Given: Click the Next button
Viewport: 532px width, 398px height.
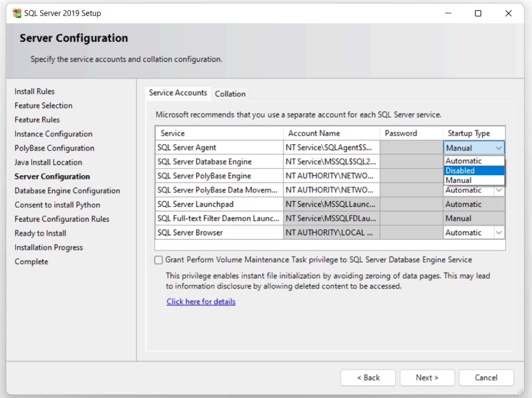Looking at the screenshot, I should [427, 378].
